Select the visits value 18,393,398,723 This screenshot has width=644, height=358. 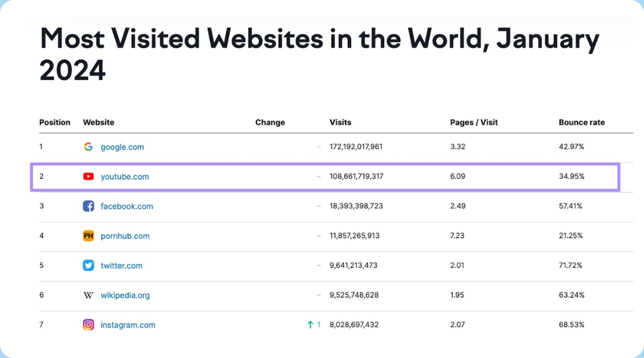[356, 206]
